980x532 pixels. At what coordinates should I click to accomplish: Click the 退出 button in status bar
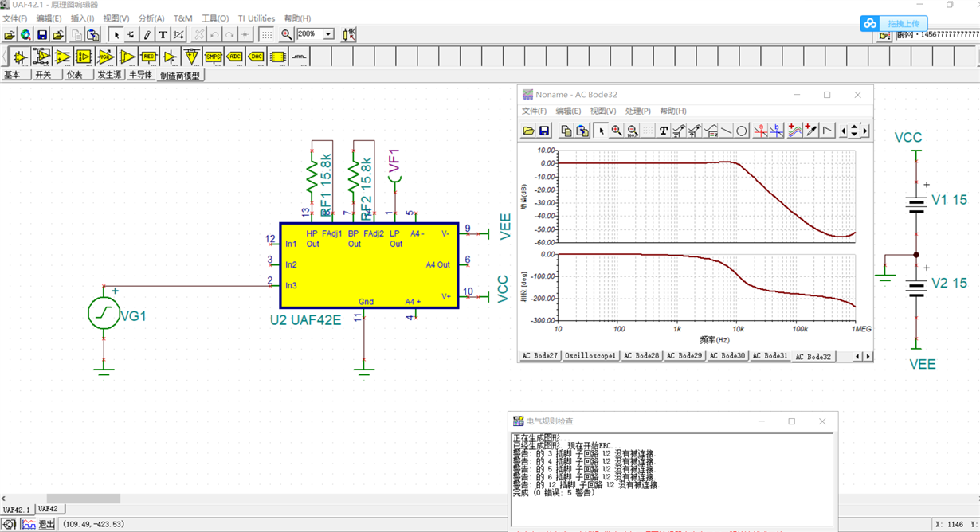click(47, 524)
